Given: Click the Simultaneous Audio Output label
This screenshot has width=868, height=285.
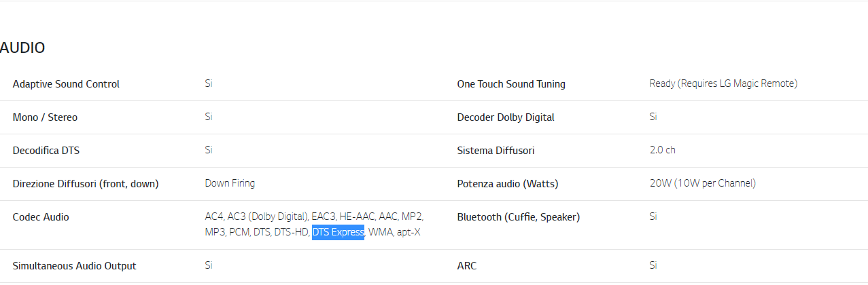Looking at the screenshot, I should coord(75,266).
